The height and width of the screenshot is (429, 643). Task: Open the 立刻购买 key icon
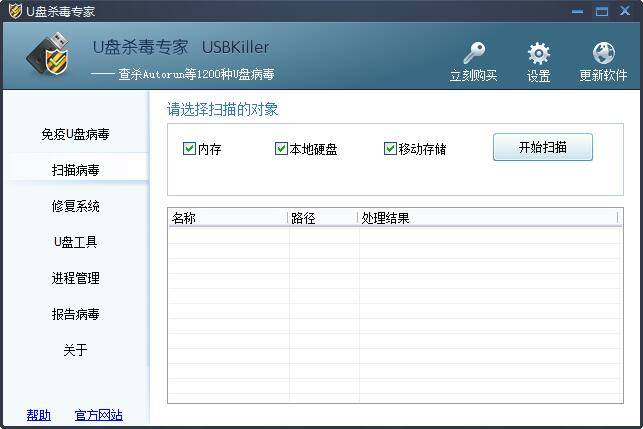pos(474,53)
